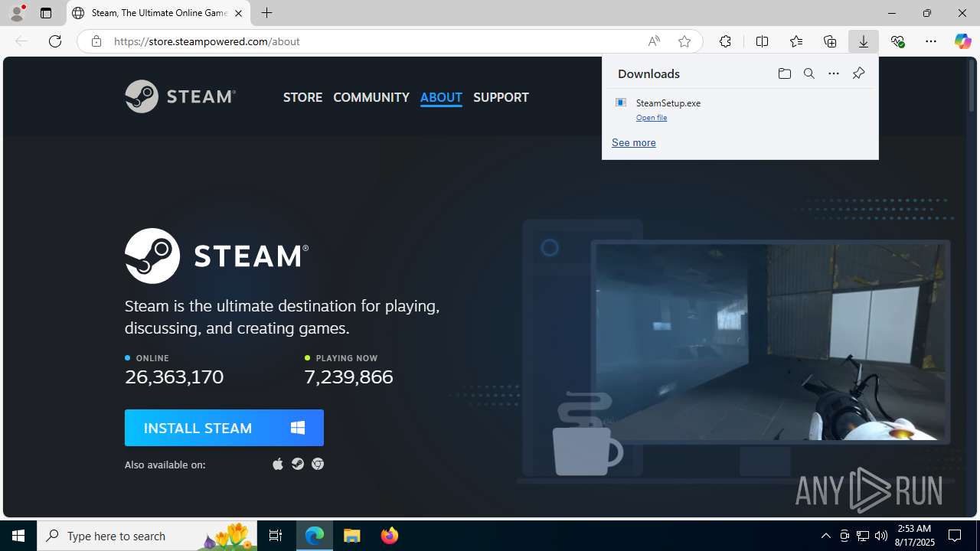Image resolution: width=980 pixels, height=551 pixels.
Task: Search downloads with the magnifier icon
Action: tap(808, 73)
